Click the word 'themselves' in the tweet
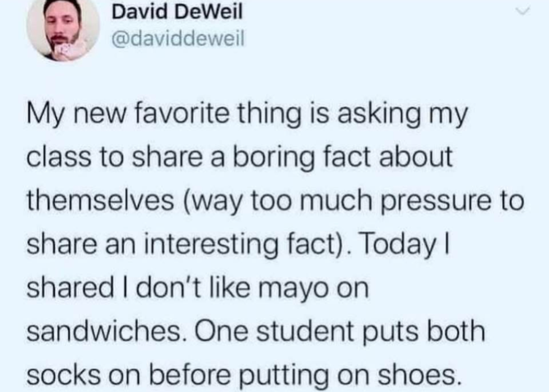 pyautogui.click(x=100, y=201)
